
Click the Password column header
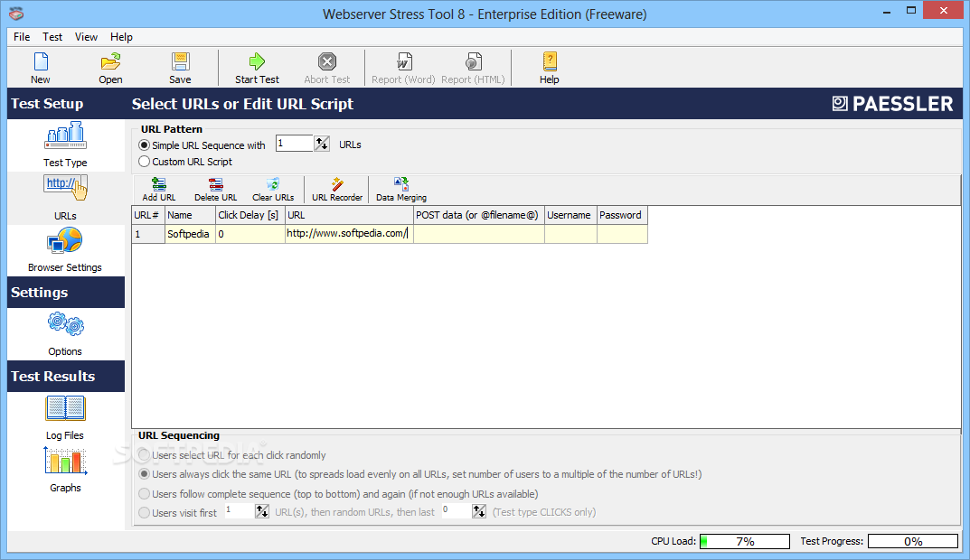(622, 215)
